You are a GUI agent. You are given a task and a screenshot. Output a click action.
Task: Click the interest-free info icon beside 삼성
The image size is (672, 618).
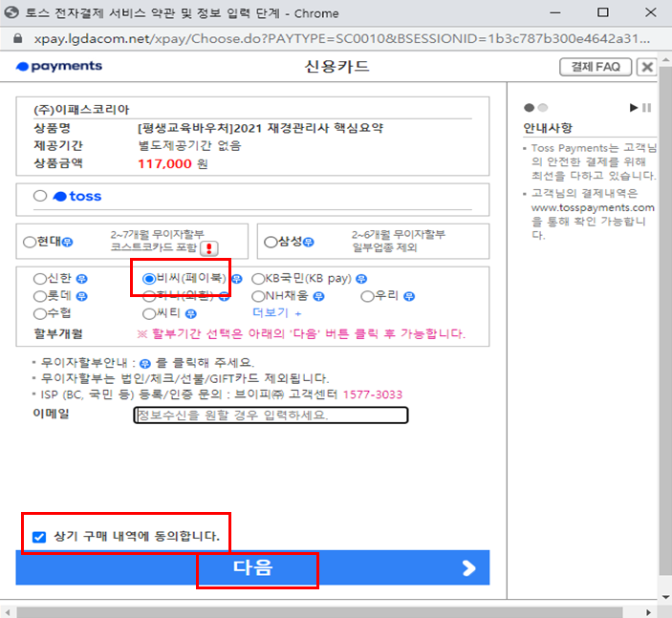[x=309, y=242]
